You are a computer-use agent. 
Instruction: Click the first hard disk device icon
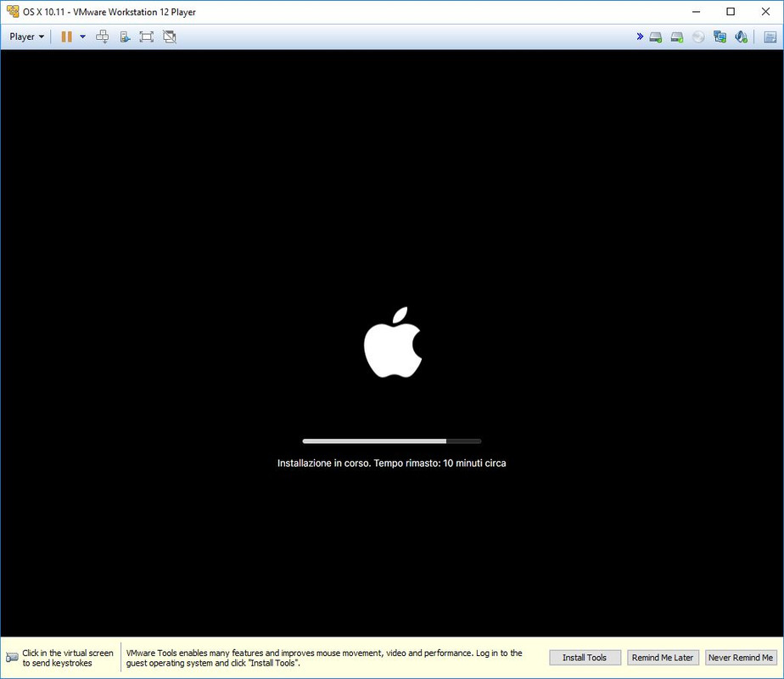pos(656,37)
